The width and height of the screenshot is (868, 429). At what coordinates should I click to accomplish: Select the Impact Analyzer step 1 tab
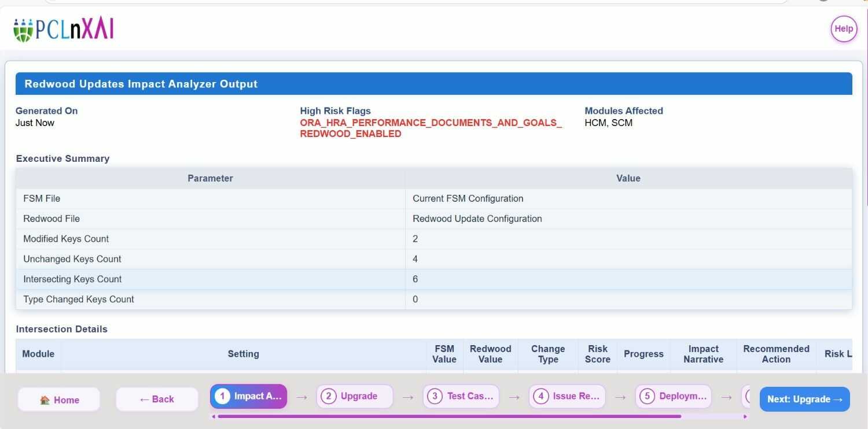click(248, 397)
